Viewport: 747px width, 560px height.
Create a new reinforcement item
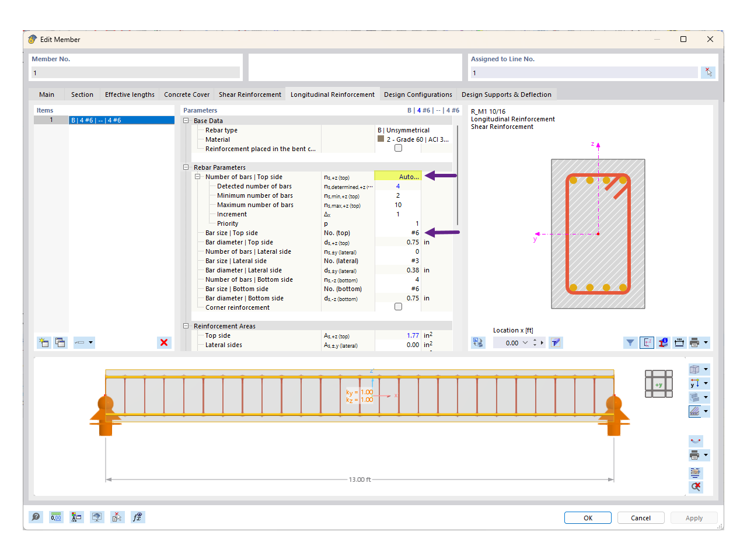pos(44,342)
